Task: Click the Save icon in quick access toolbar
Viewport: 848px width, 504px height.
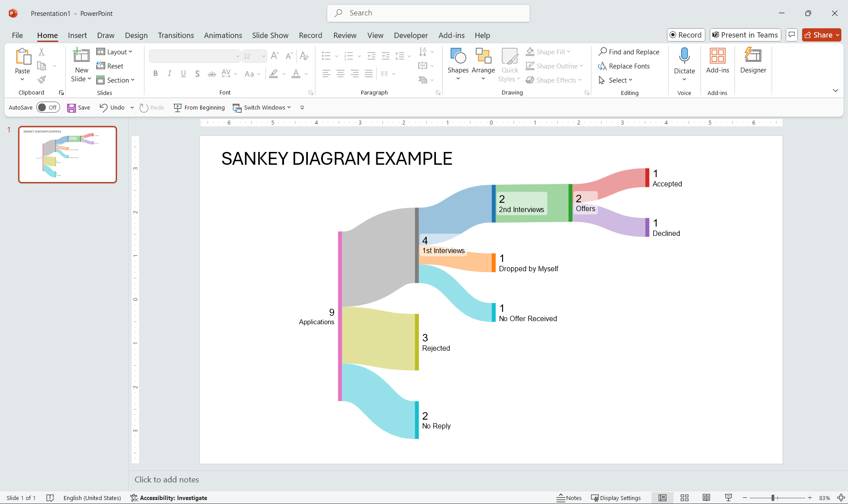Action: tap(72, 108)
